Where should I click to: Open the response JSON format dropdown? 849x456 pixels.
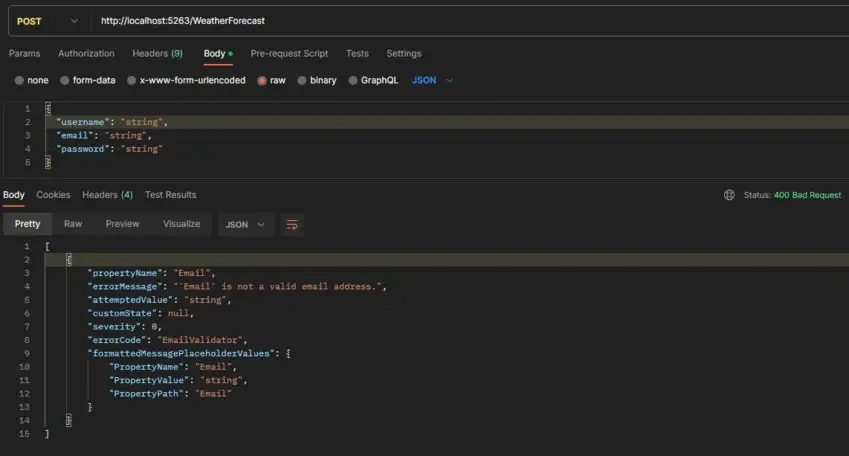pyautogui.click(x=245, y=225)
